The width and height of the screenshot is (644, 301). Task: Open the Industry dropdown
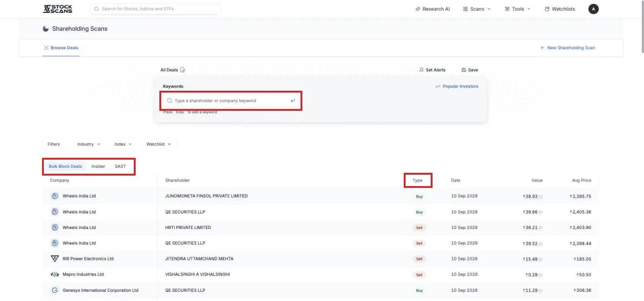89,144
